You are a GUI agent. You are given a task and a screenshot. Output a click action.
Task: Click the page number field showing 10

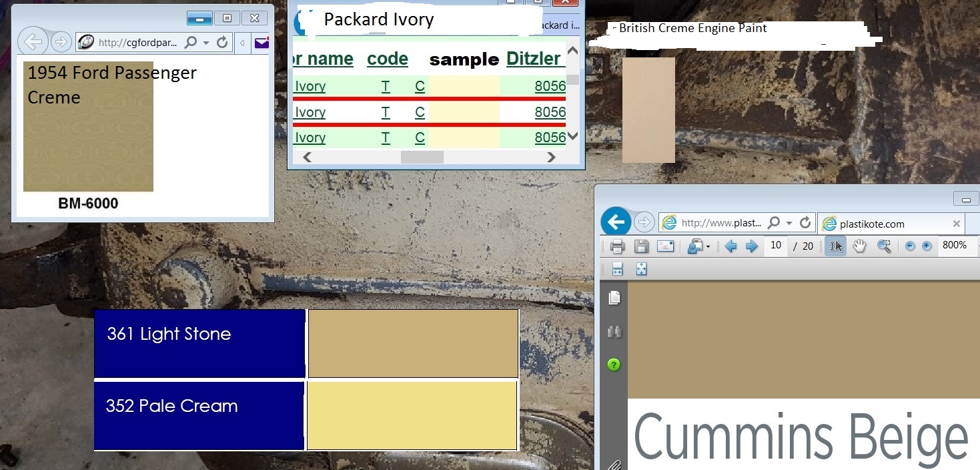click(775, 246)
